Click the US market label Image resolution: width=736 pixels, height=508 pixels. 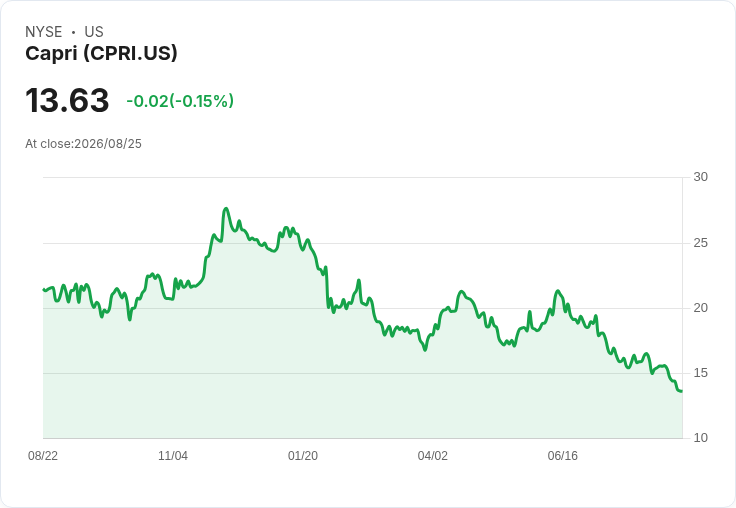(x=94, y=32)
